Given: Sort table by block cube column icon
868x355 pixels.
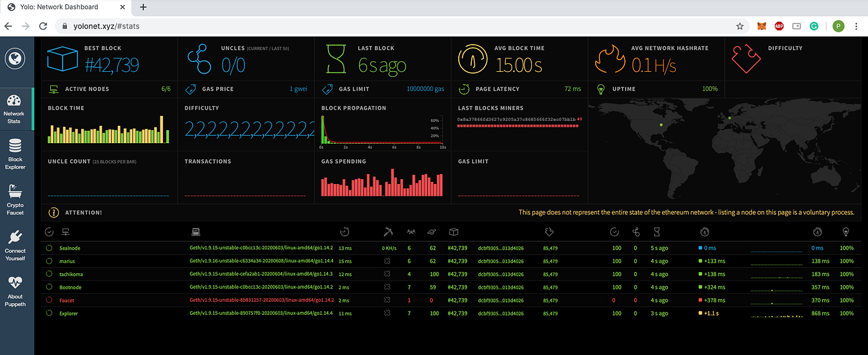Looking at the screenshot, I should click(x=453, y=232).
